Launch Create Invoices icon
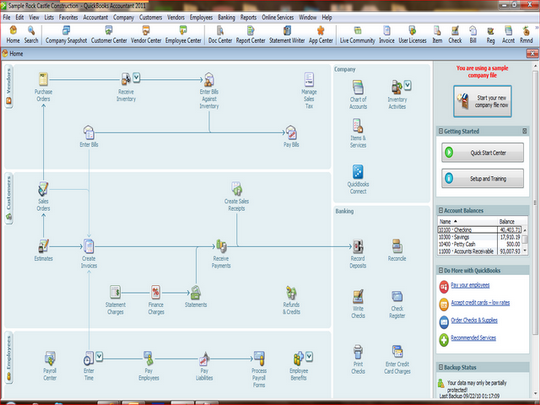Viewport: 540px width, 405px height. 89,246
